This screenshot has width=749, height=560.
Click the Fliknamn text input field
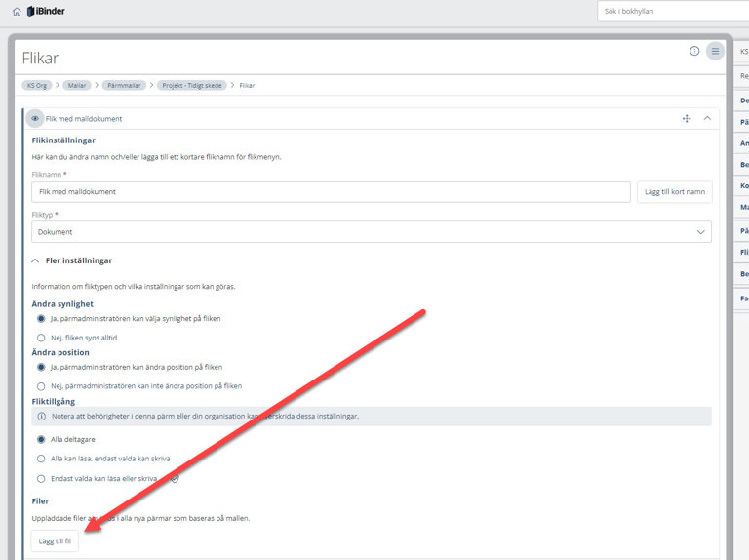pyautogui.click(x=331, y=192)
